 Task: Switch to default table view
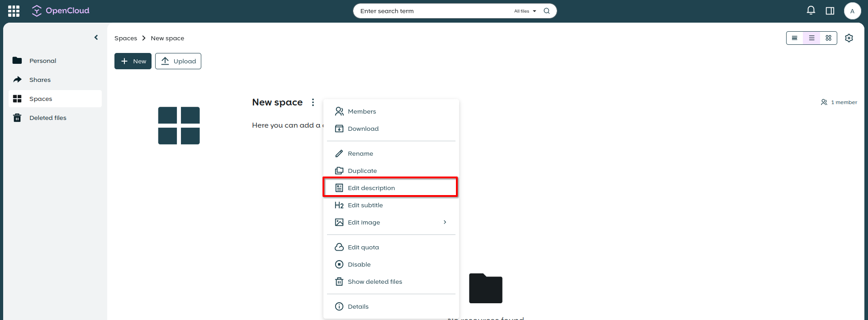click(811, 38)
